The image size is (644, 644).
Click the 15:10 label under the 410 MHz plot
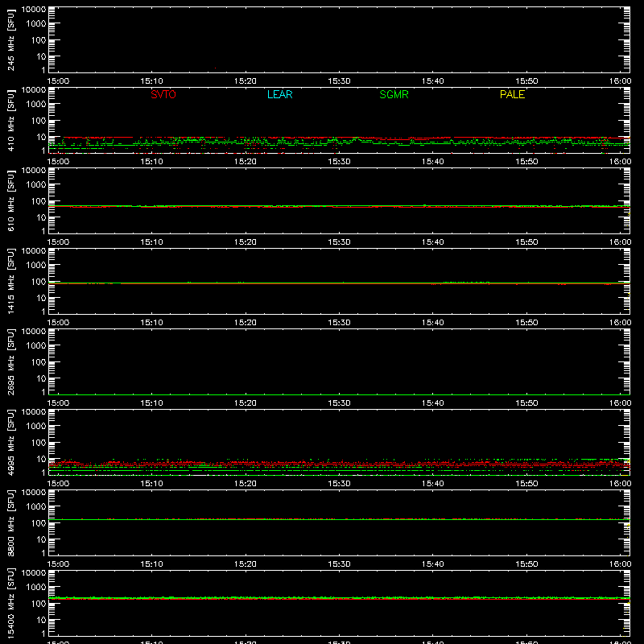point(152,162)
